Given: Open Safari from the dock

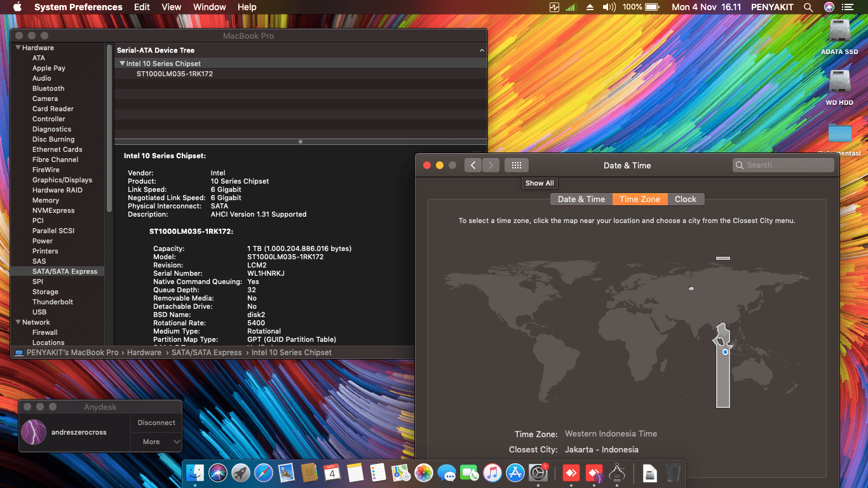Looking at the screenshot, I should (x=264, y=473).
